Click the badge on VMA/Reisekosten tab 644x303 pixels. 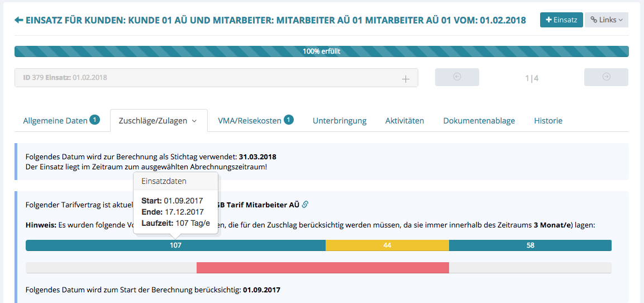pyautogui.click(x=288, y=120)
